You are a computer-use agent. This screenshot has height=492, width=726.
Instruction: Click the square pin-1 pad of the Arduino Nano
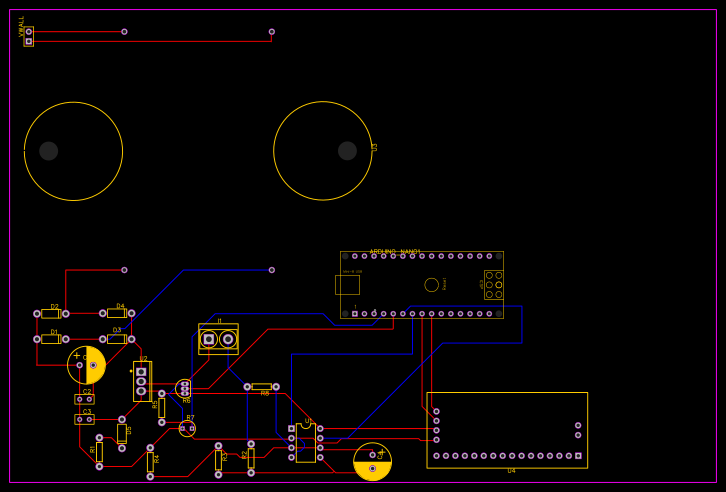pos(355,314)
